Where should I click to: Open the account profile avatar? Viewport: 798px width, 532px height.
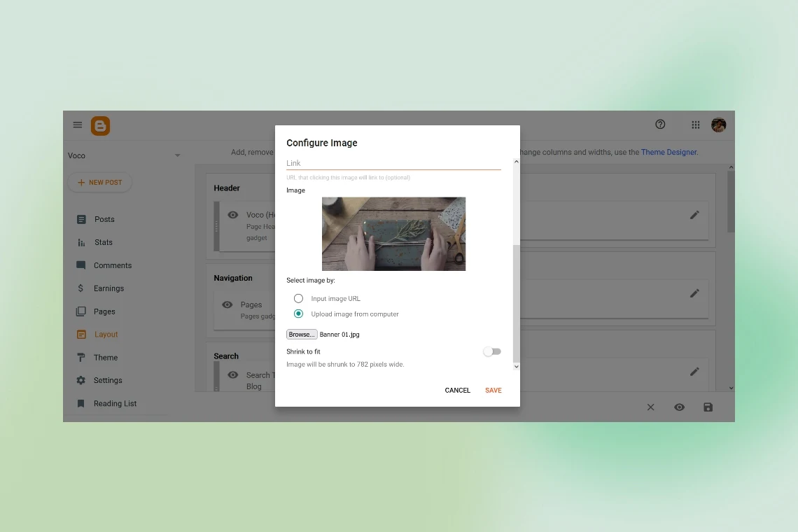coord(719,125)
